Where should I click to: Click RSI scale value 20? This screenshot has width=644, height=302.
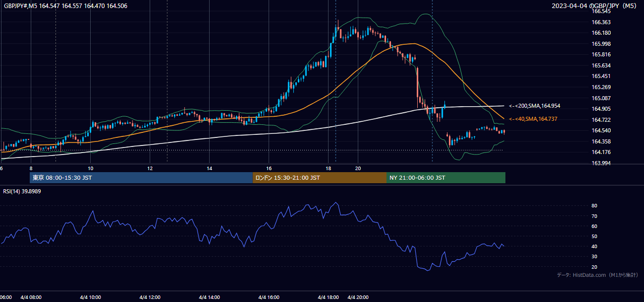pyautogui.click(x=594, y=267)
